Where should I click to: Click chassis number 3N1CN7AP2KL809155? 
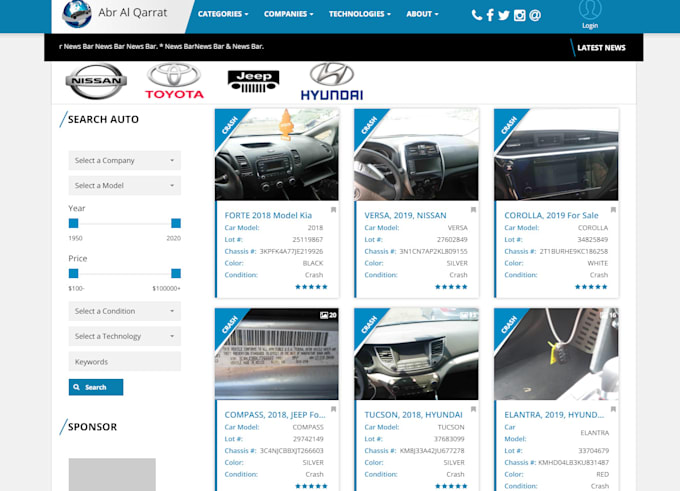click(x=433, y=251)
